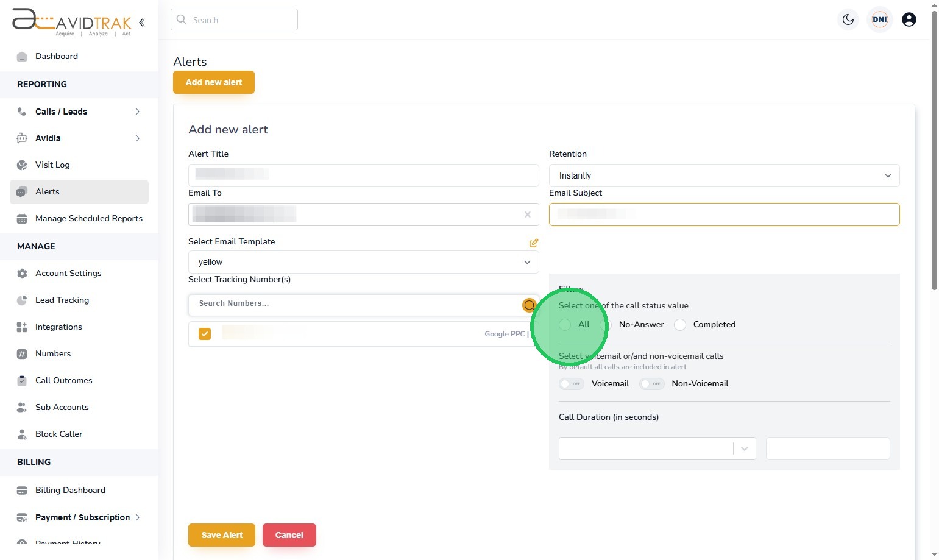Enable the Voicemail toggle
This screenshot has height=560, width=939.
[x=572, y=384]
